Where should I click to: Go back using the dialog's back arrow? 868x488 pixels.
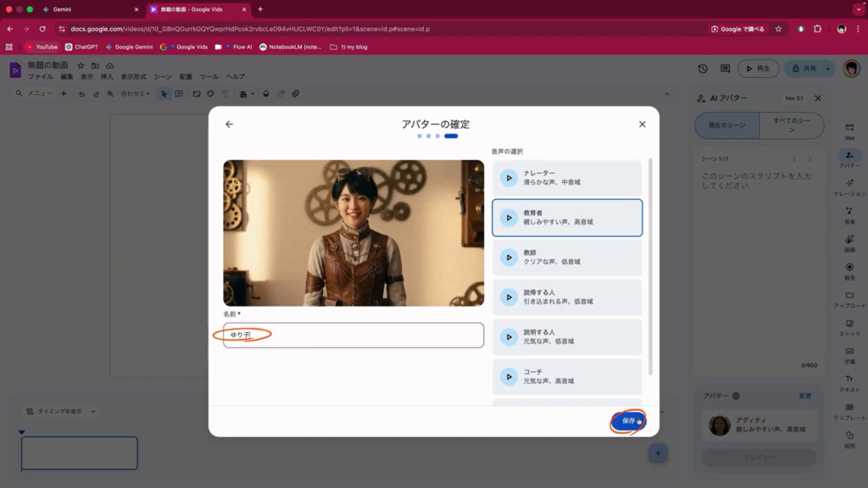[x=229, y=125]
